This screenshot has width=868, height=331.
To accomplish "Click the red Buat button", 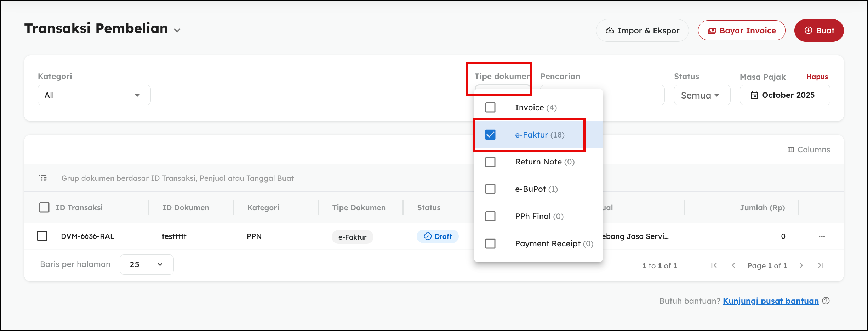I will click(819, 30).
